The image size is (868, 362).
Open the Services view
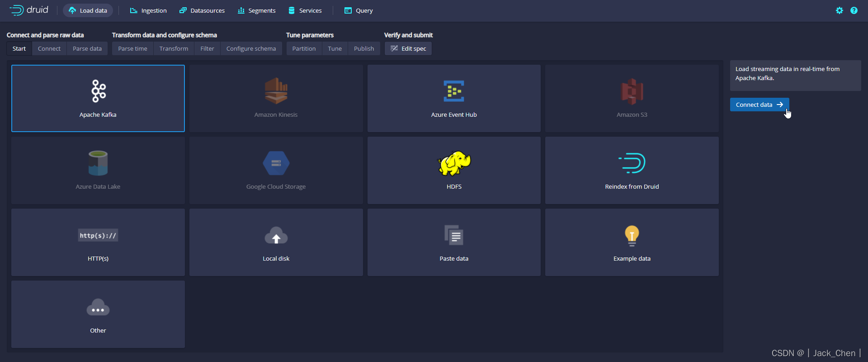305,10
